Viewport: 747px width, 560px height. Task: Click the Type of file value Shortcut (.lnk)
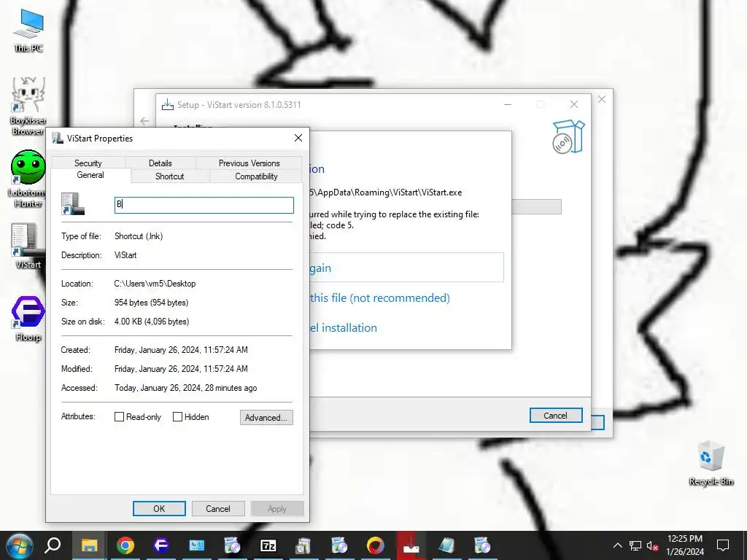coord(139,236)
